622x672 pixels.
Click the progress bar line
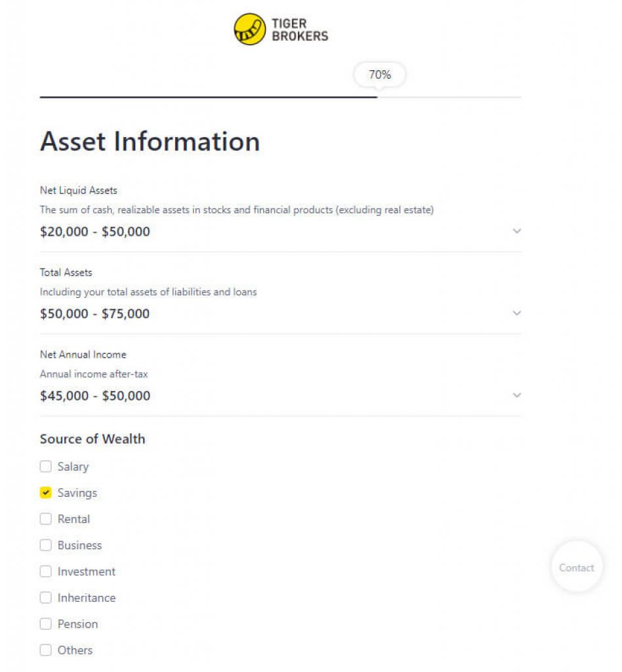click(210, 97)
